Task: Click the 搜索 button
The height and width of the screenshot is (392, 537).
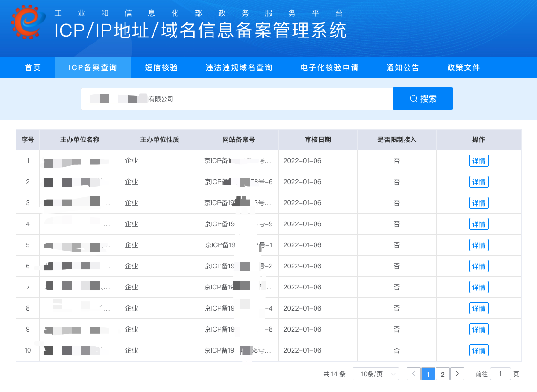Action: click(423, 98)
